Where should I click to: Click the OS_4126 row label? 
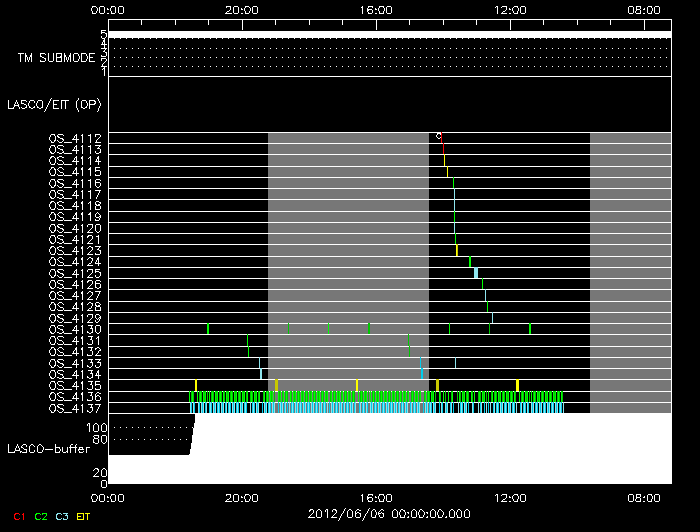point(75,285)
